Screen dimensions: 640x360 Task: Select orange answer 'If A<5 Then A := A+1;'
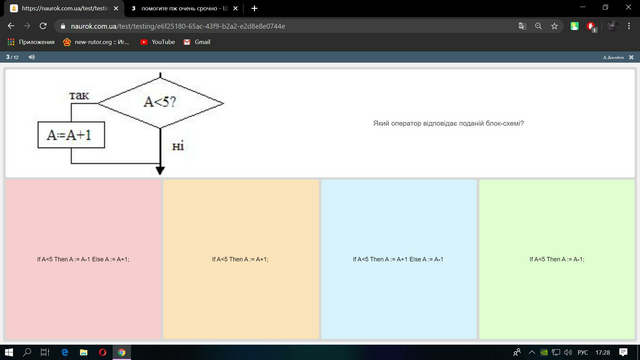point(241,259)
